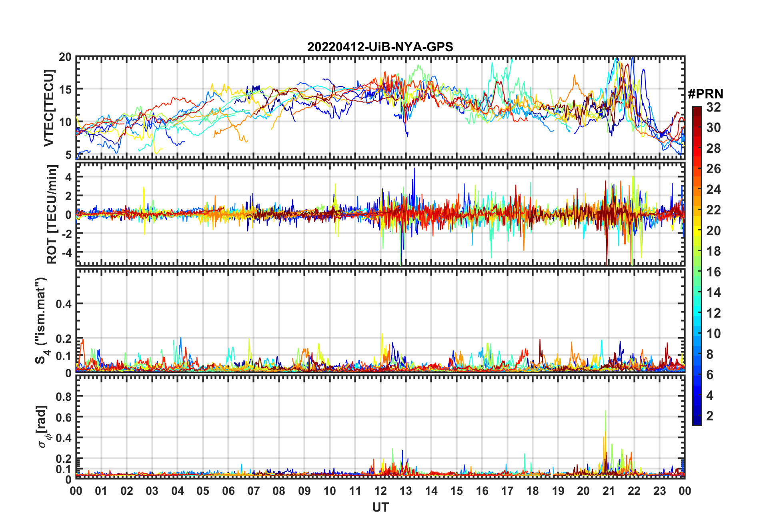Select ROT axis tick label "-4"
The height and width of the screenshot is (532, 761).
click(67, 253)
